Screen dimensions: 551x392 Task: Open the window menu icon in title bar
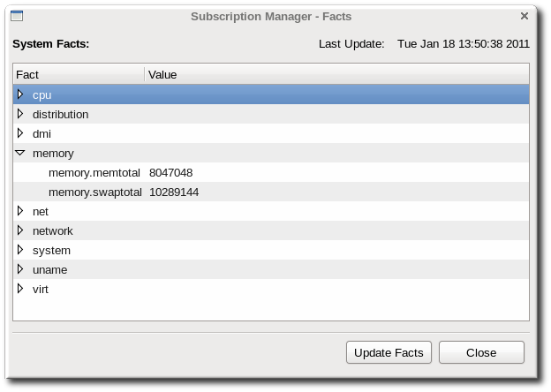[x=17, y=16]
